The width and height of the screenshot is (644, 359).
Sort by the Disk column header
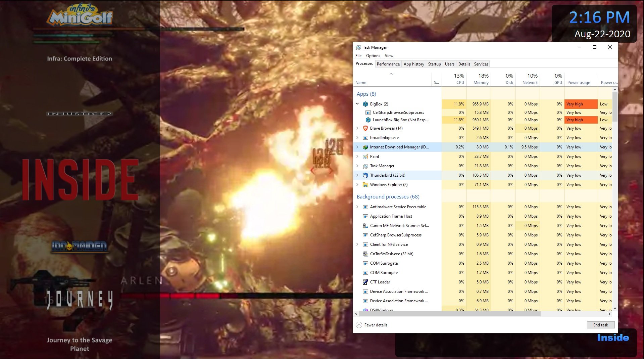503,79
